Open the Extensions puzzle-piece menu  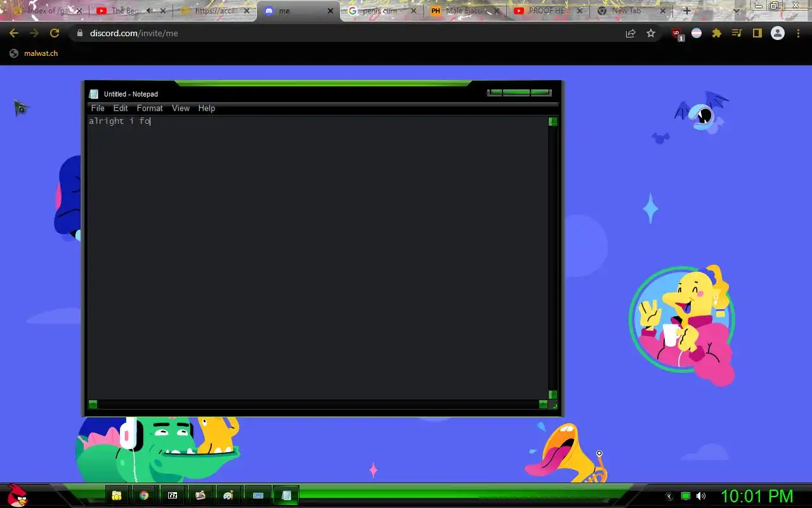tap(717, 33)
